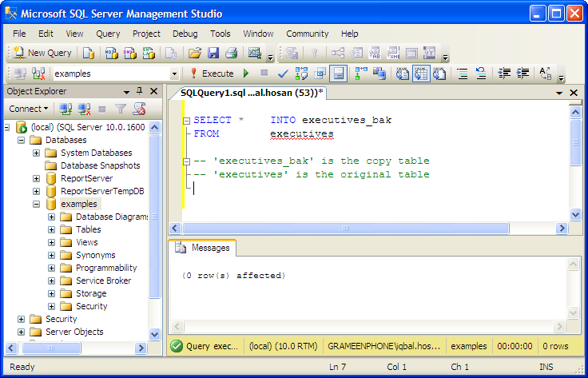The height and width of the screenshot is (378, 588).
Task: Close the Object Explorer panel
Action: 153,91
